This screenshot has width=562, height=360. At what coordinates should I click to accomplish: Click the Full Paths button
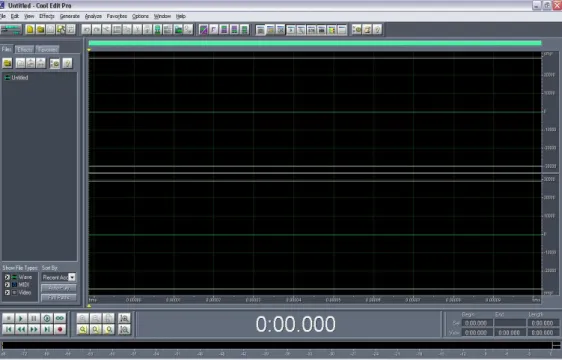58,298
